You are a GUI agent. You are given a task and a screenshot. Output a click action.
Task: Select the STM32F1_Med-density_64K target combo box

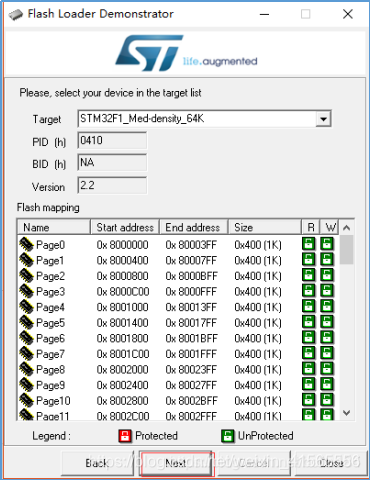pos(204,119)
